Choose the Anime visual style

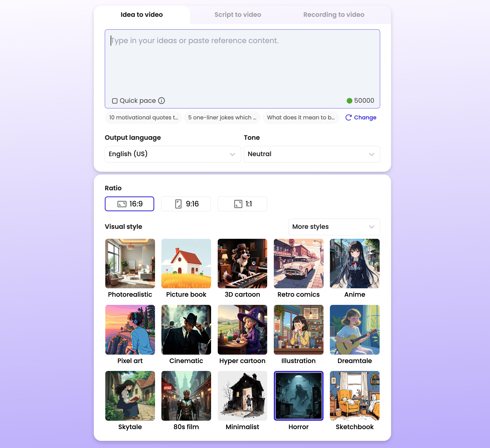tap(355, 264)
